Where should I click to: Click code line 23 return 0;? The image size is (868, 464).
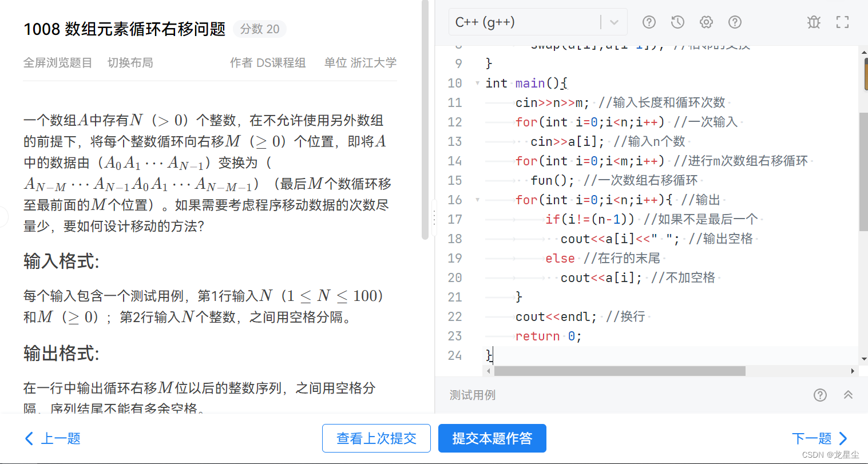[x=549, y=336]
